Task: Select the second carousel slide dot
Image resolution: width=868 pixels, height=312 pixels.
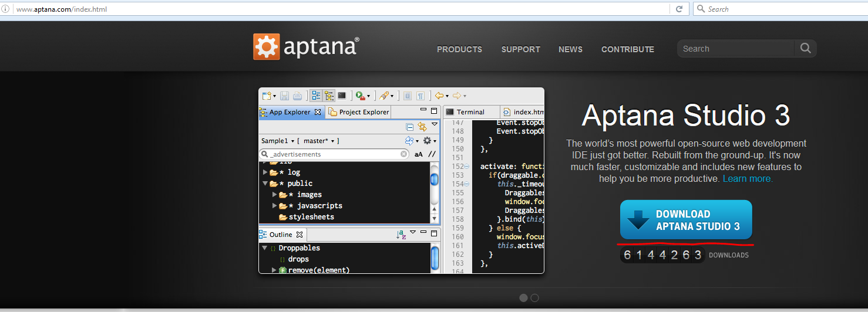Action: pos(534,298)
